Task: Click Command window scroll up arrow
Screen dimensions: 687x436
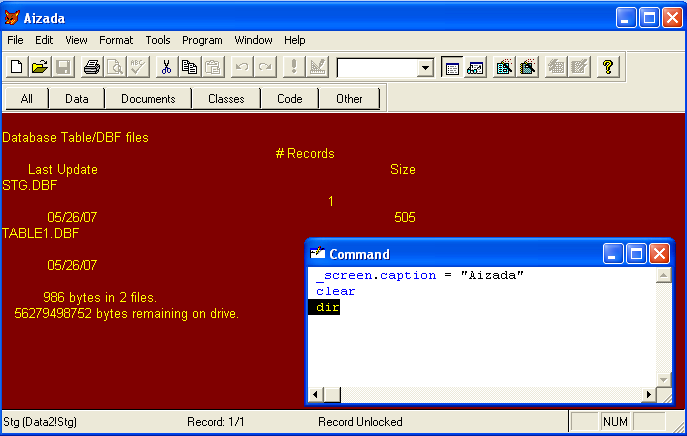Action: click(x=663, y=275)
